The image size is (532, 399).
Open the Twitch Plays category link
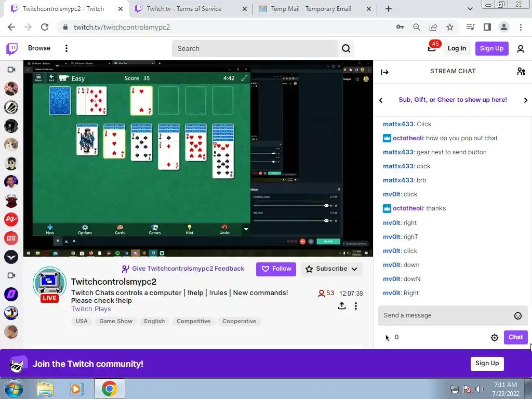(91, 309)
